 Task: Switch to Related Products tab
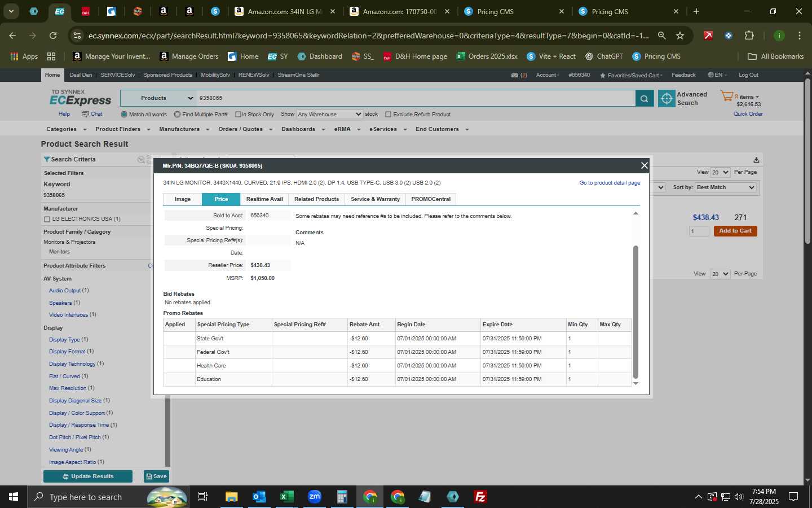coord(316,199)
